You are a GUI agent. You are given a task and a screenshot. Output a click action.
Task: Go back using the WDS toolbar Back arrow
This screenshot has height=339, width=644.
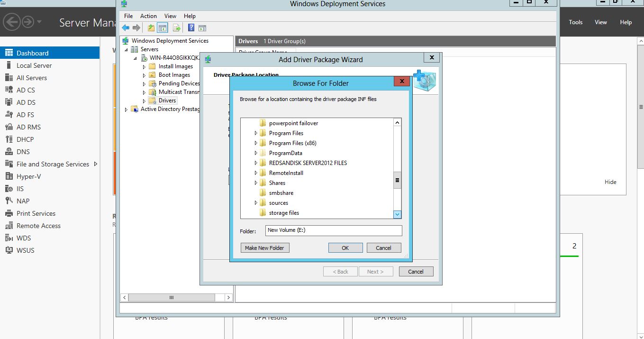pyautogui.click(x=126, y=28)
